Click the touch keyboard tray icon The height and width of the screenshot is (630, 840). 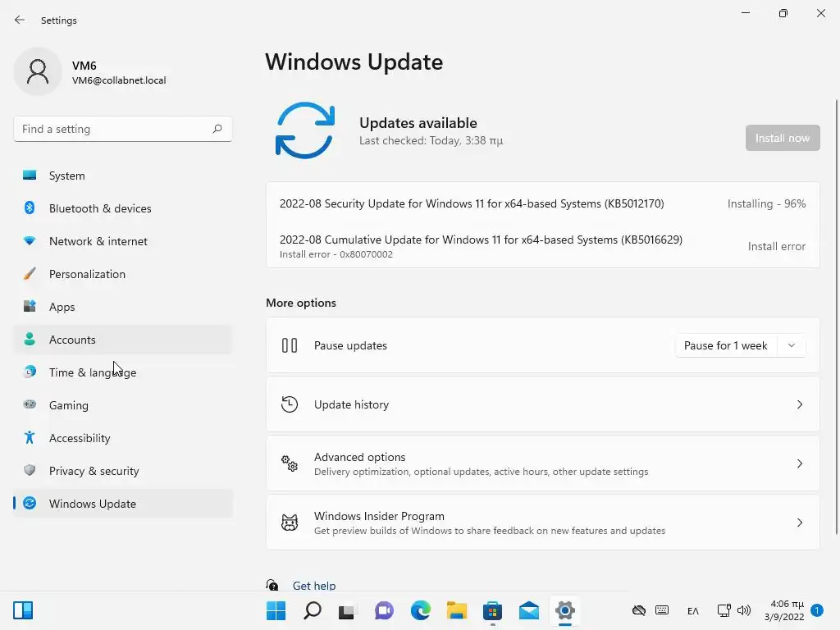coord(662,610)
